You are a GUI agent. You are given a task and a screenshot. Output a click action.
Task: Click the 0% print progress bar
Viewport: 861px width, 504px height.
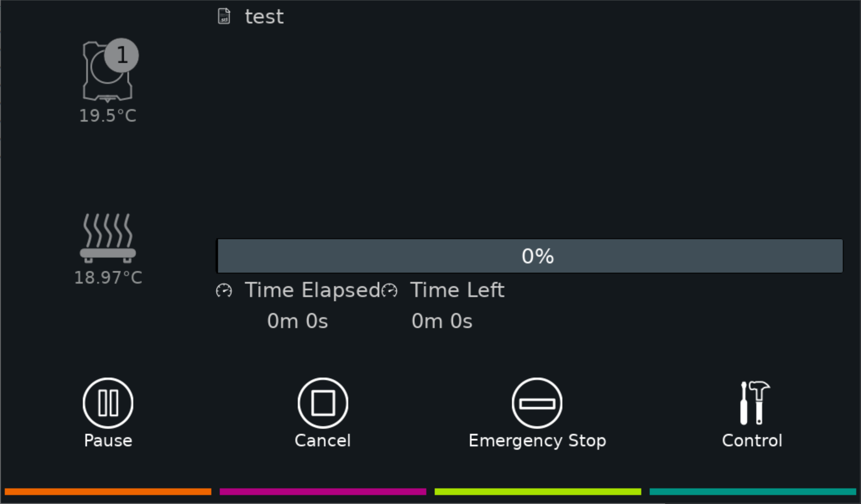pos(530,256)
